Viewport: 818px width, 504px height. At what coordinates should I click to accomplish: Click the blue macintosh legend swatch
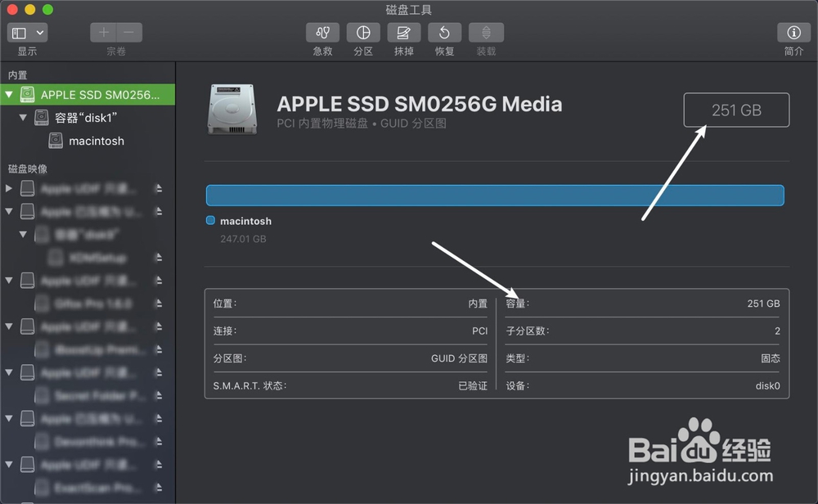[210, 220]
